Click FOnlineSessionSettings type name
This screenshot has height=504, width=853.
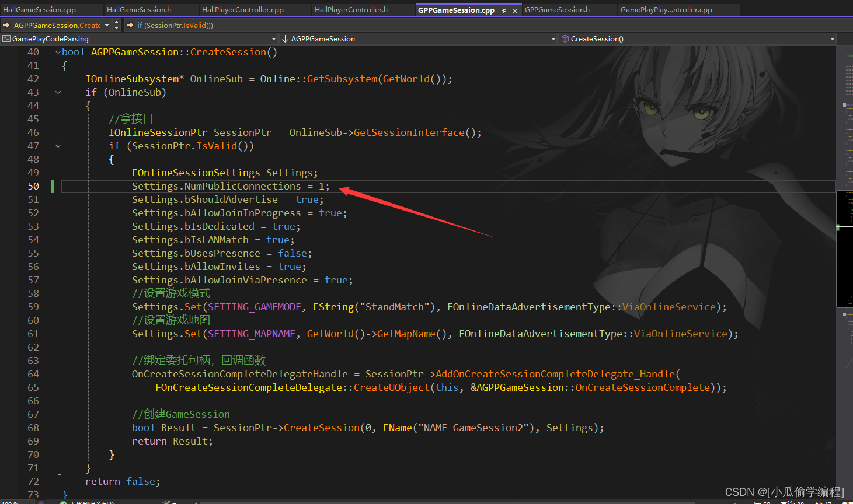196,173
